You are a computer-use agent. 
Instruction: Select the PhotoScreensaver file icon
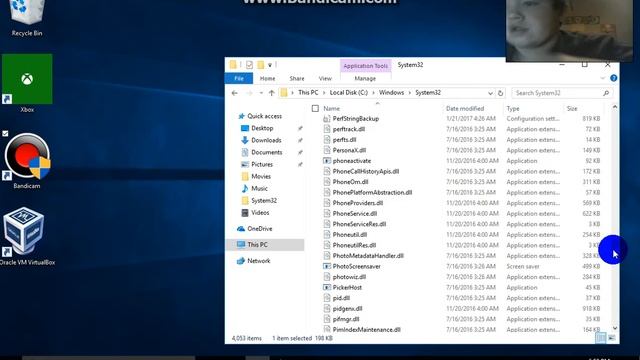point(327,266)
